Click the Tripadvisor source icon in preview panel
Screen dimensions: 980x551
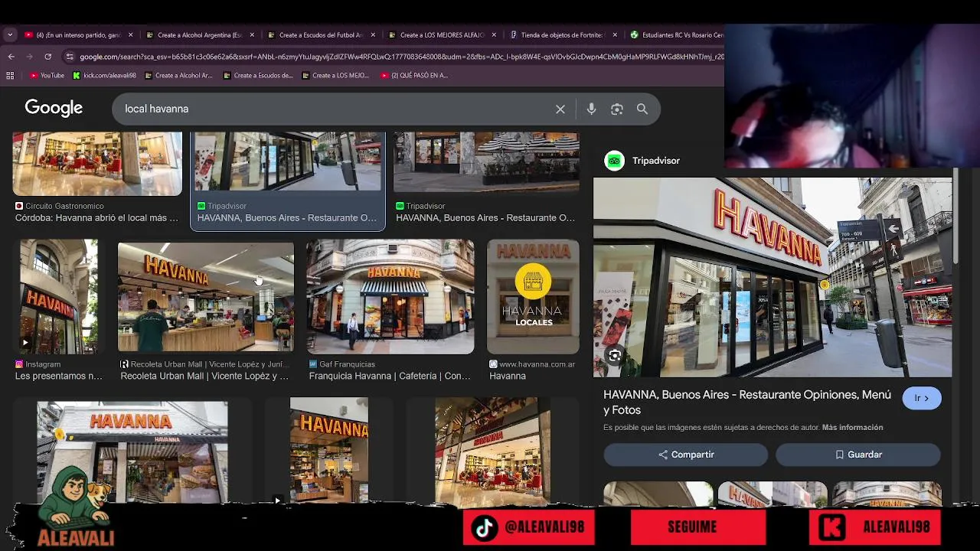tap(614, 161)
